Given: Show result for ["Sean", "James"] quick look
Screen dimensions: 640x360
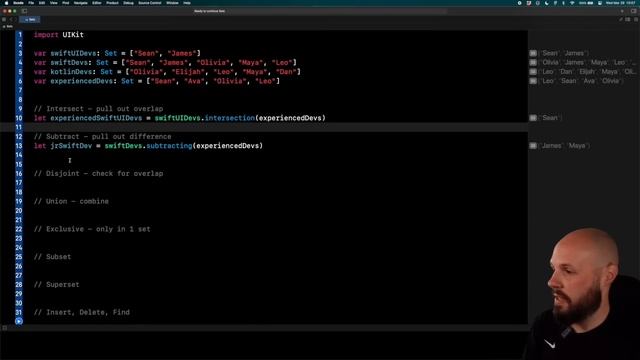Looking at the screenshot, I should [533, 53].
